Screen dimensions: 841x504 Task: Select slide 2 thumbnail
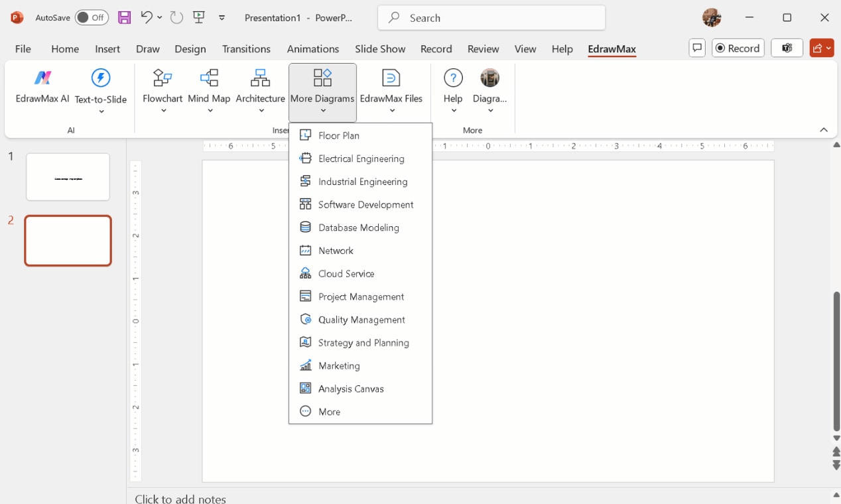(x=68, y=241)
